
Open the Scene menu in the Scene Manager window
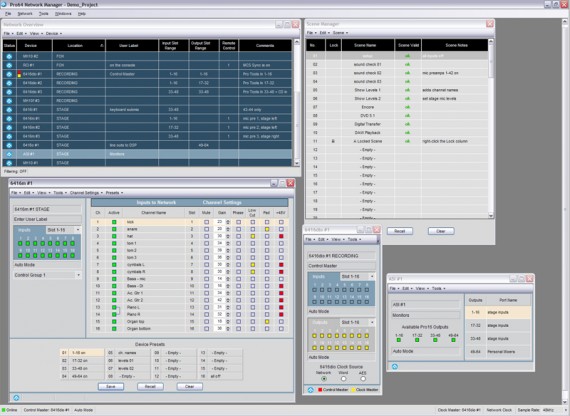click(x=340, y=33)
